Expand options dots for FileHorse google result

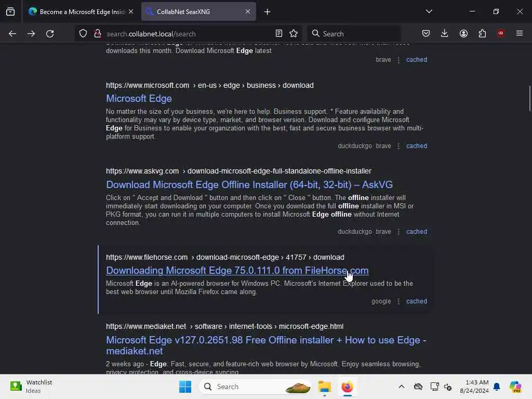(398, 301)
